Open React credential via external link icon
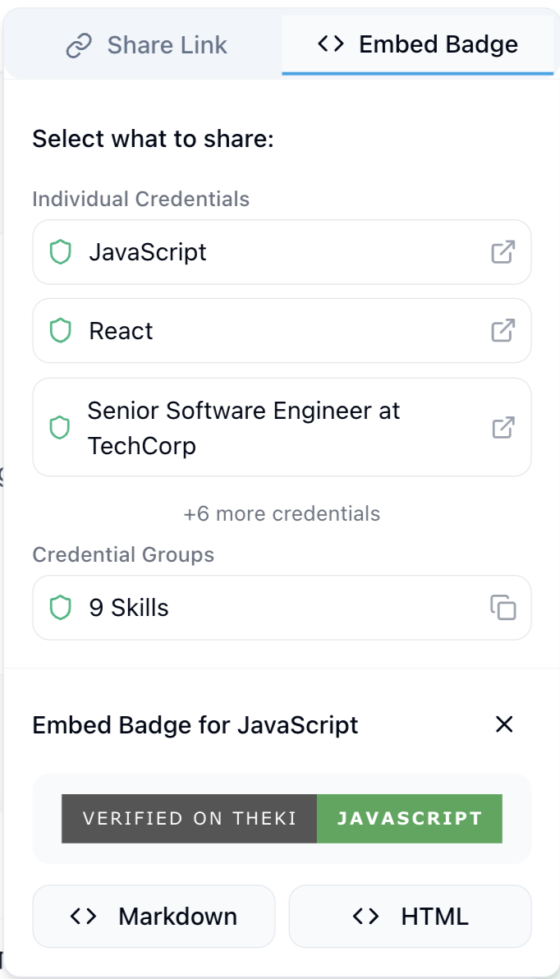 (503, 331)
